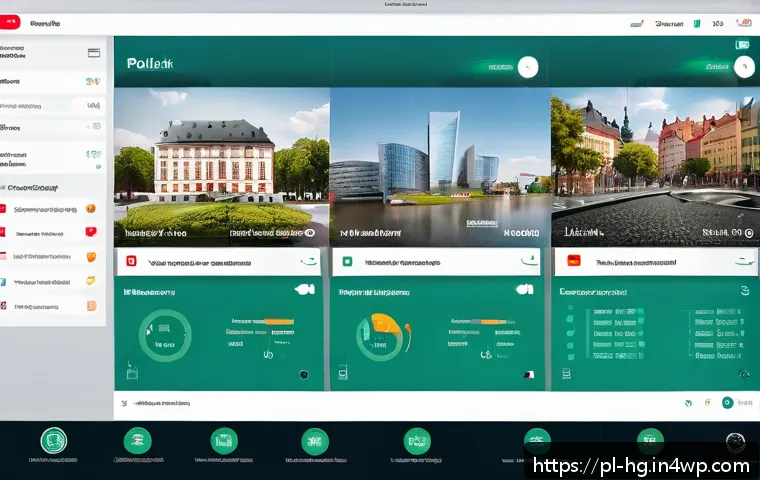This screenshot has height=480, width=760.
Task: Click the card icon at top of left sidebar
Action: coord(94,52)
